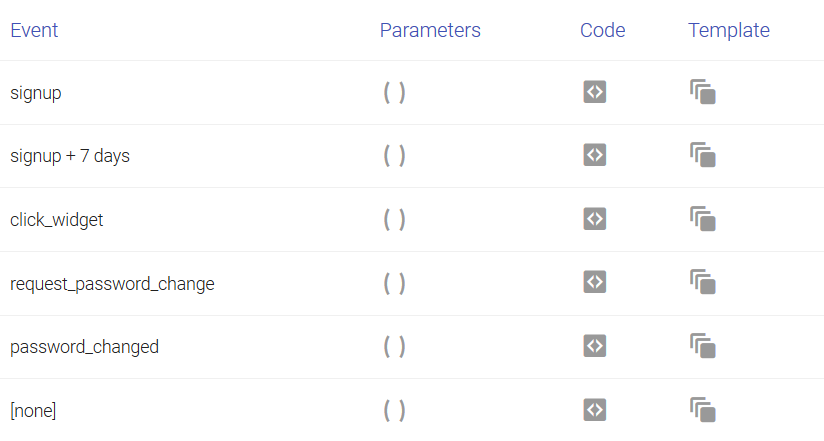Open code icon for signup event
Screen dimensions: 824x441
595,92
